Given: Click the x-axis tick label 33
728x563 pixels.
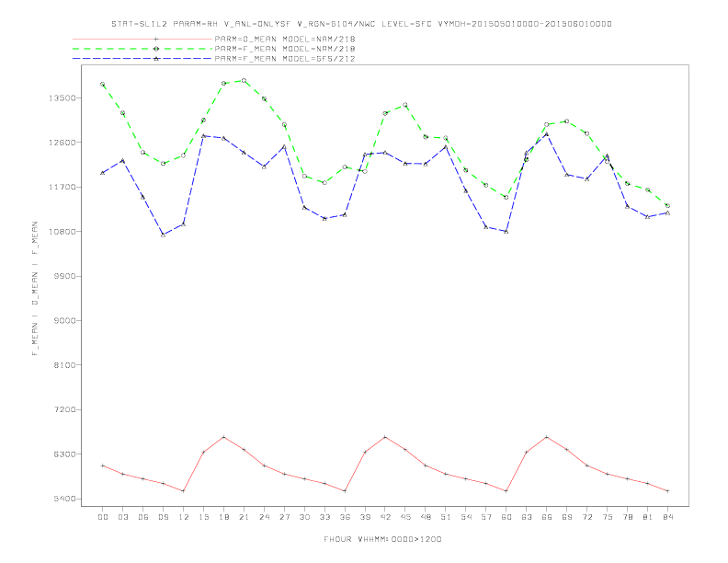Looking at the screenshot, I should click(324, 517).
